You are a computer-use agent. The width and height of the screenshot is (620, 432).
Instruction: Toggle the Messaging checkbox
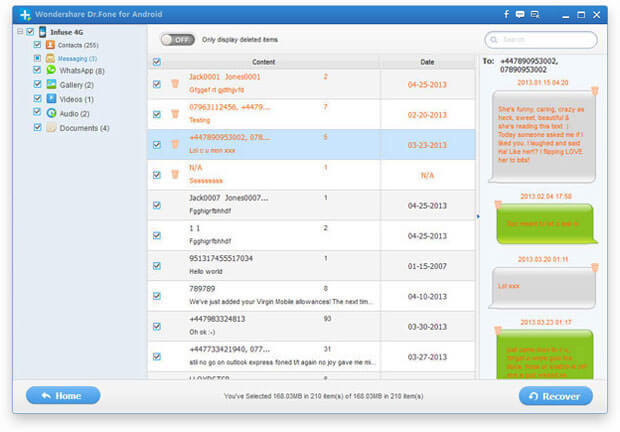point(37,58)
